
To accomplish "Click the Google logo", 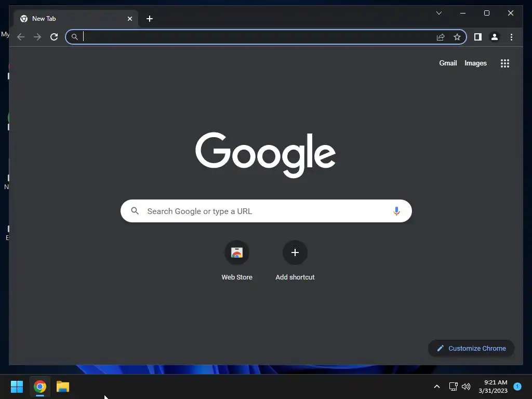I will pyautogui.click(x=265, y=155).
